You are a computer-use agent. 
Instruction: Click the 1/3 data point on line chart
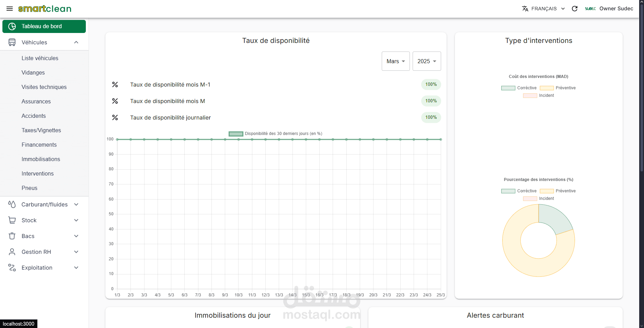117,139
